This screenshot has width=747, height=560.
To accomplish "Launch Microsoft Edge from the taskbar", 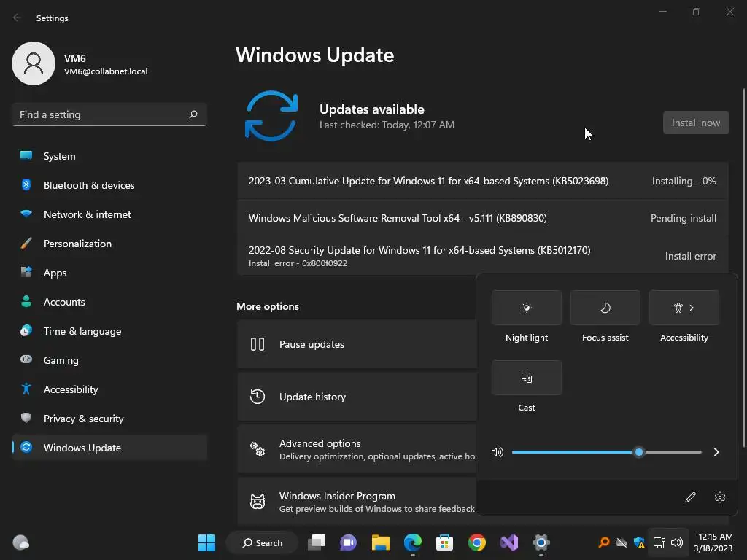I will coord(413,542).
